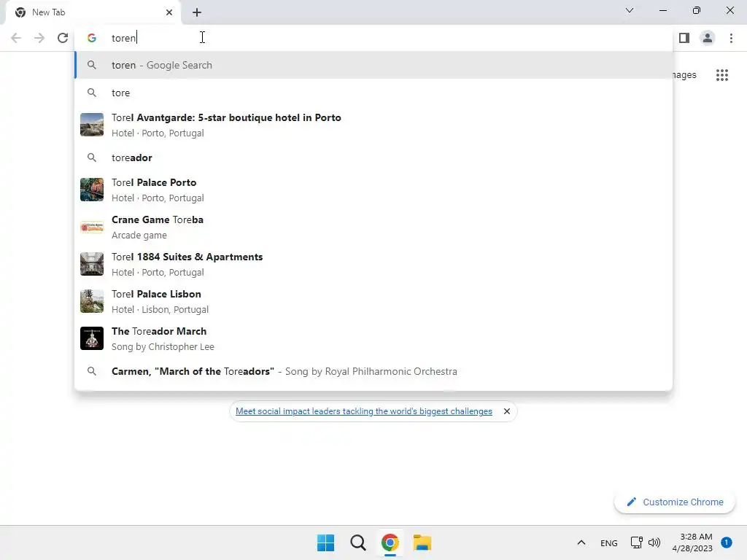Open the side panel icon
The height and width of the screenshot is (560, 747).
pyautogui.click(x=684, y=38)
